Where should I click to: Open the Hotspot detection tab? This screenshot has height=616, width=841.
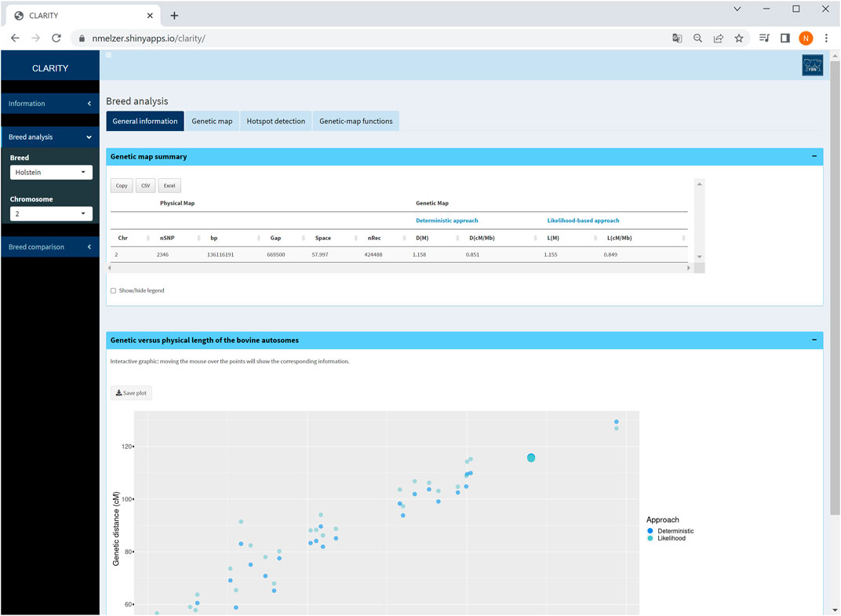tap(275, 122)
